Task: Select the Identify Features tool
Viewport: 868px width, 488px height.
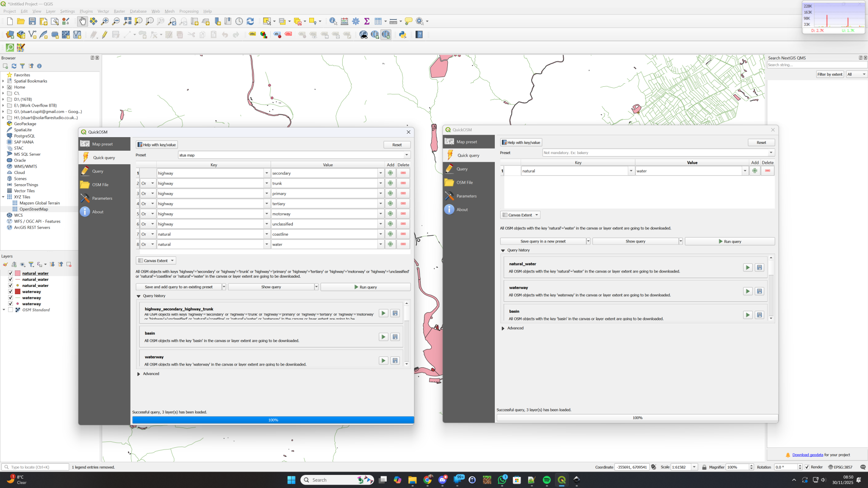Action: 333,21
